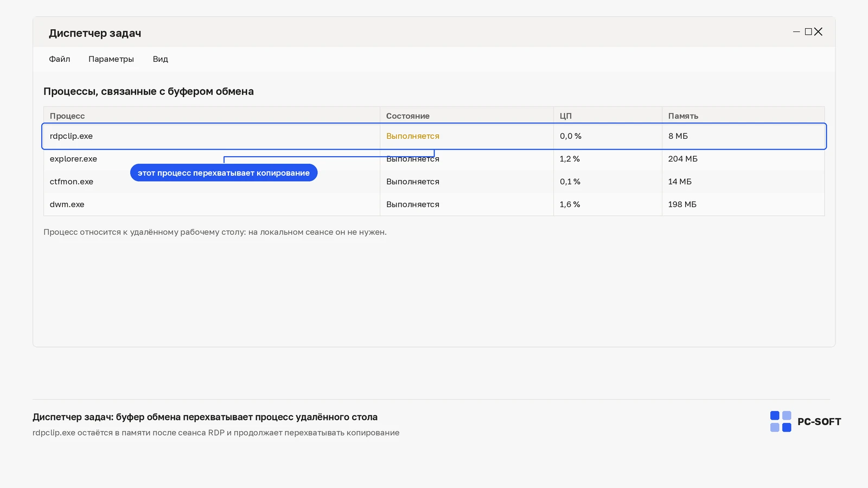Screen dimensions: 868x488
Task: Click the 14 МБ memory value
Action: click(x=680, y=182)
